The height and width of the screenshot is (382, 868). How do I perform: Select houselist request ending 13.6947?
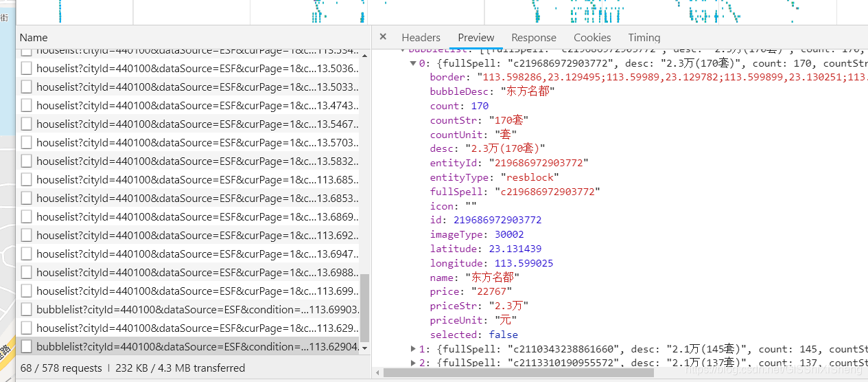pos(188,254)
